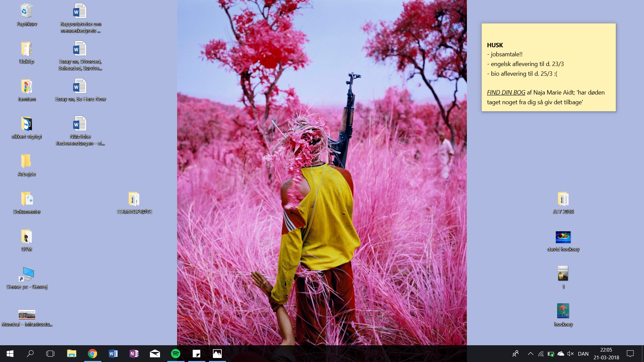Viewport: 644px width, 362px height.
Task: Open the Windows Start menu
Action: click(x=10, y=354)
